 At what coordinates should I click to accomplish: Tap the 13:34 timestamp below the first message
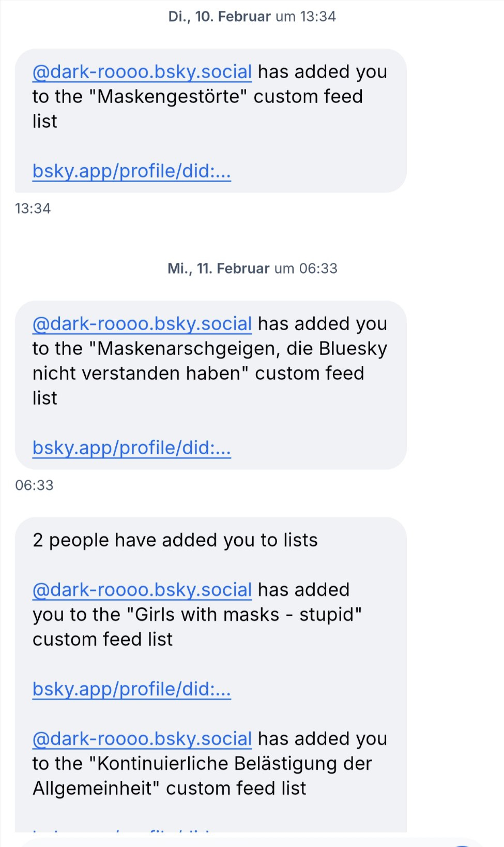tap(33, 209)
